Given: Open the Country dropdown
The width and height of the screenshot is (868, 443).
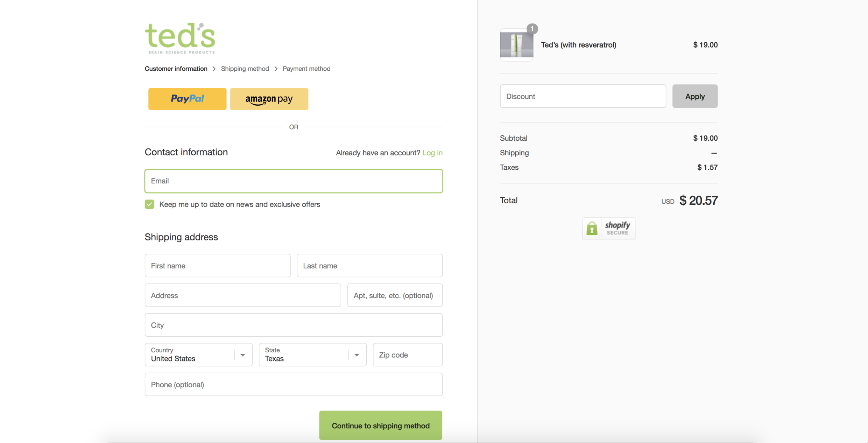Looking at the screenshot, I should (x=198, y=354).
